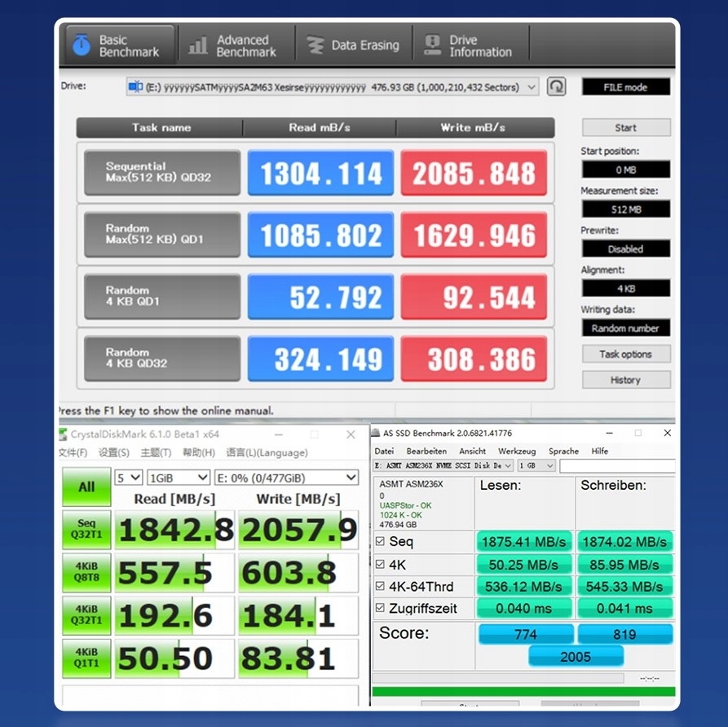
Task: Click CrystalDiskMark window title icon
Action: (63, 434)
